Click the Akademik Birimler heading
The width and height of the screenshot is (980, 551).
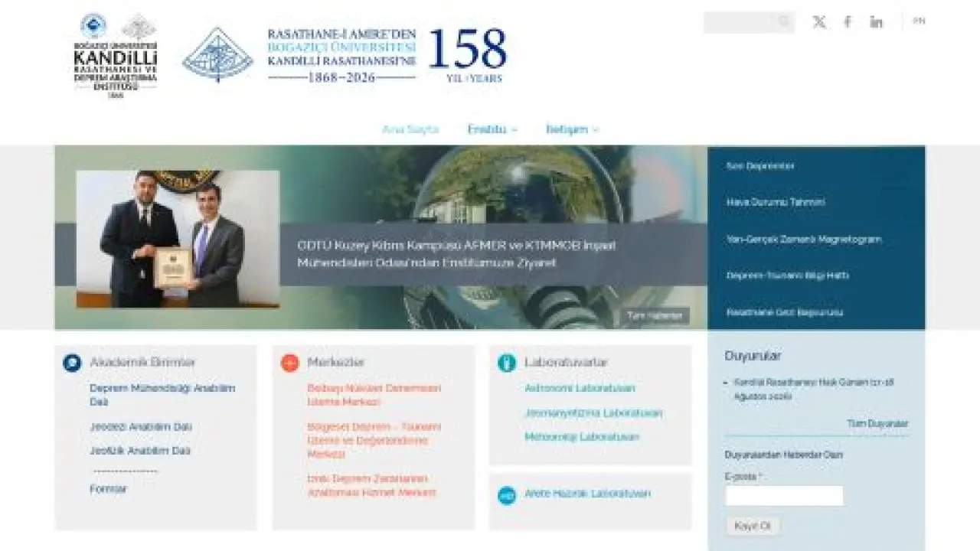pyautogui.click(x=143, y=362)
